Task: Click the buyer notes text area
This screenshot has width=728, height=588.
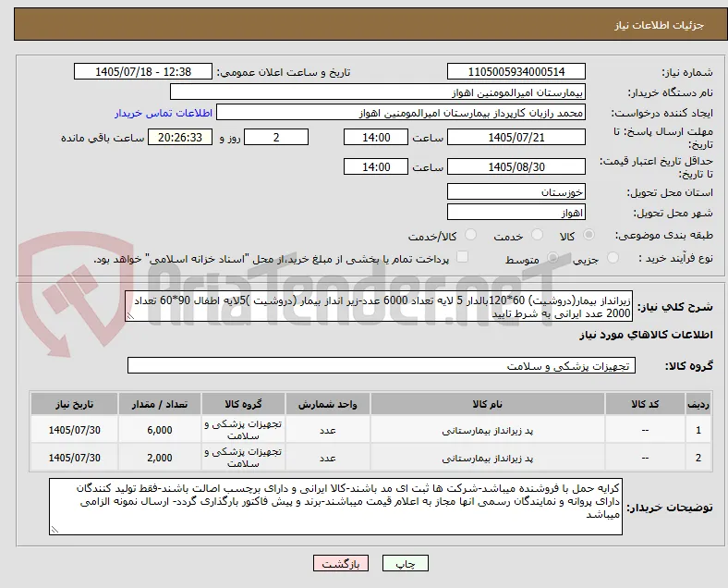Action: (x=335, y=507)
